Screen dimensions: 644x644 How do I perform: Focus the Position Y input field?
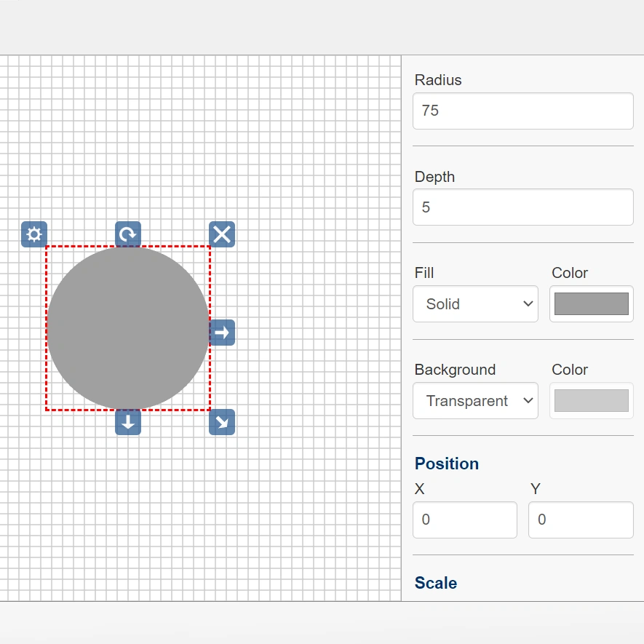tap(580, 520)
